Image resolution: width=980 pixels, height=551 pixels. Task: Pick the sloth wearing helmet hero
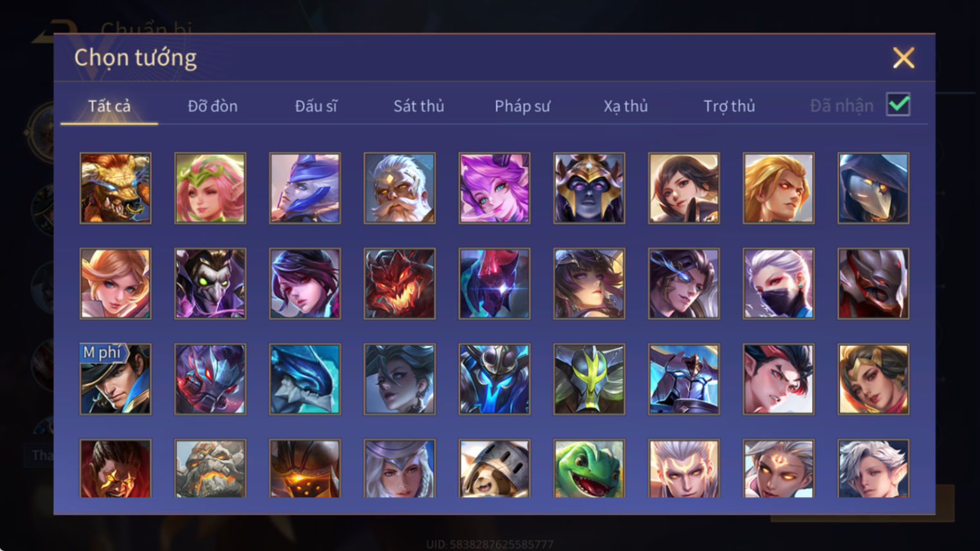494,469
